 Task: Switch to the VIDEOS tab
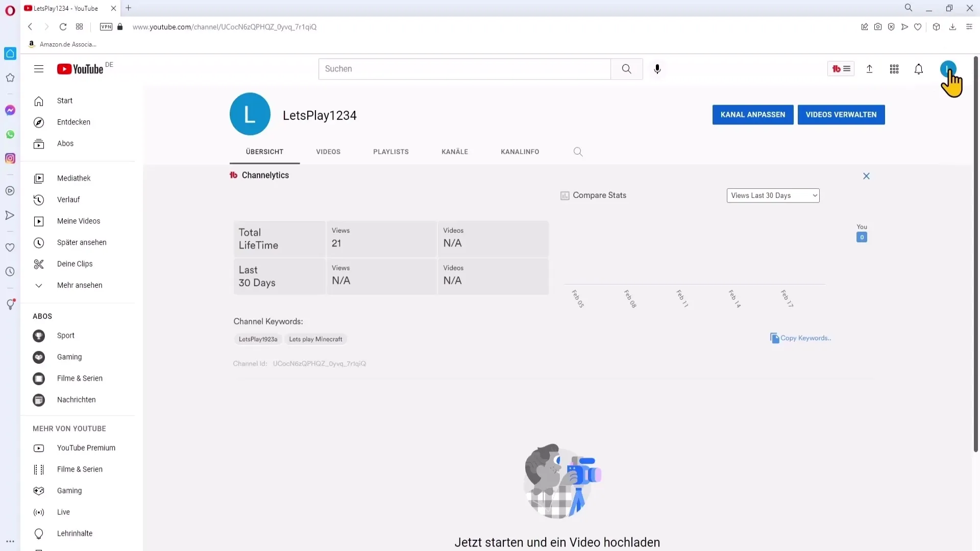pyautogui.click(x=329, y=152)
